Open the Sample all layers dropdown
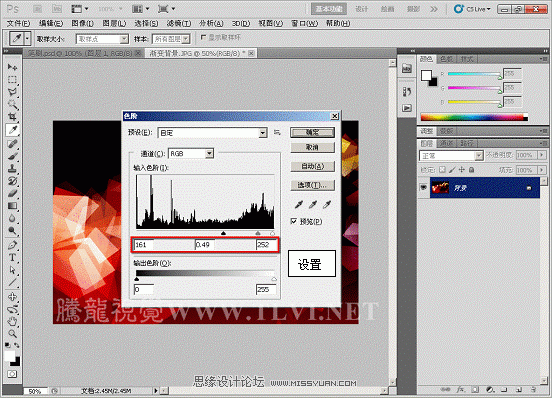 click(171, 39)
